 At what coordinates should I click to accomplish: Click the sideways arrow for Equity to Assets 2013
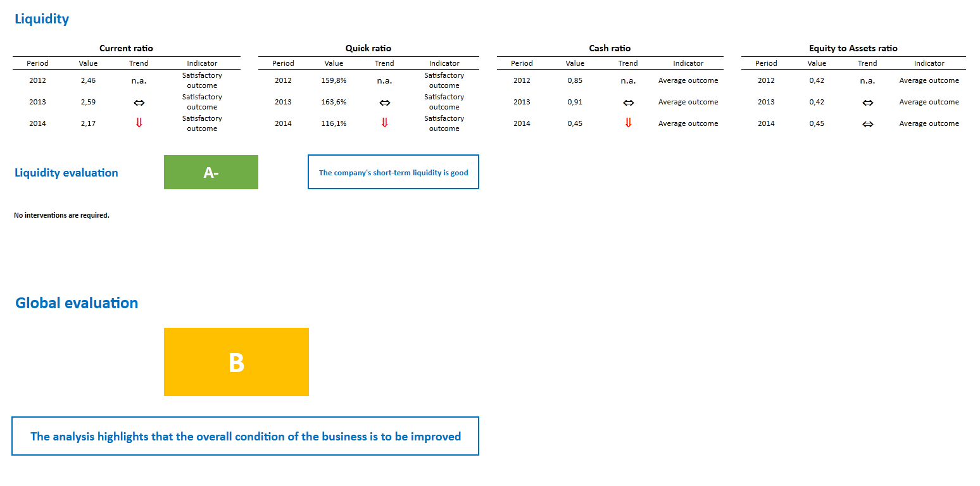coord(867,103)
